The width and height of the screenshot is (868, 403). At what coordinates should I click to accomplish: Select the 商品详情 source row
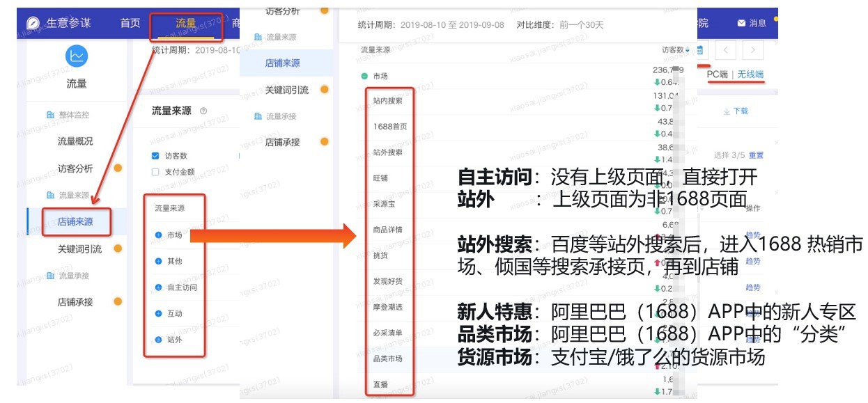tap(388, 230)
